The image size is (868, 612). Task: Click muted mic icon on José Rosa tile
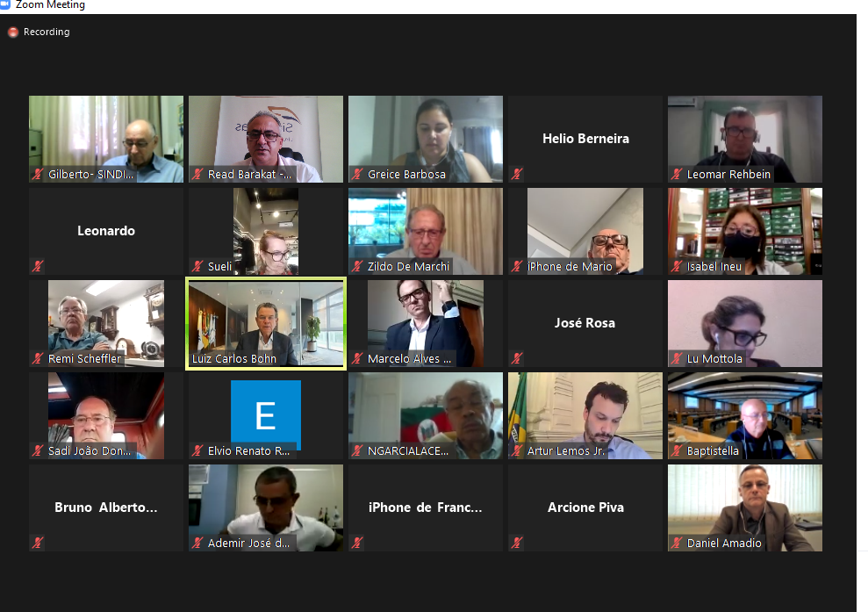click(517, 358)
